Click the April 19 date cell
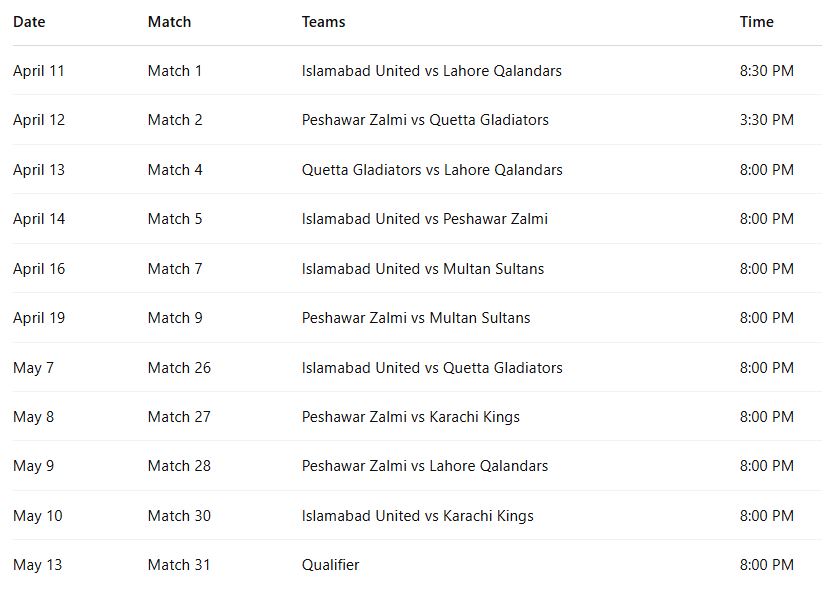This screenshot has width=835, height=610. (39, 318)
